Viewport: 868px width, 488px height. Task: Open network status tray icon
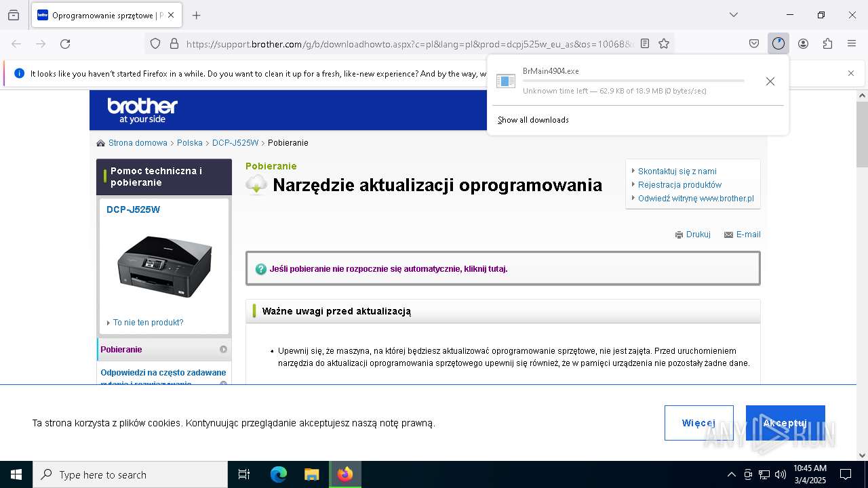[764, 474]
